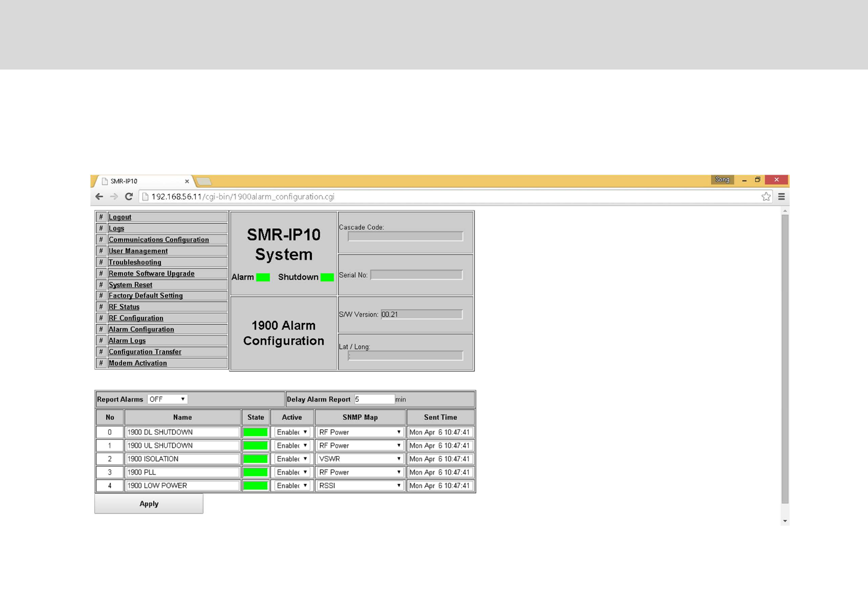
Task: Click the 1900 ISOLATION name field
Action: point(182,459)
